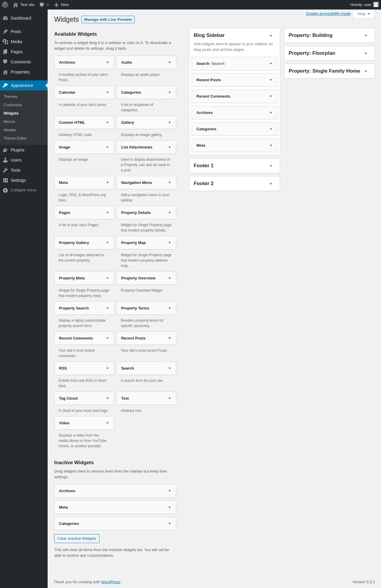This screenshot has width=381, height=588.
Task: Click Manage with Live Preview button
Action: (x=108, y=20)
